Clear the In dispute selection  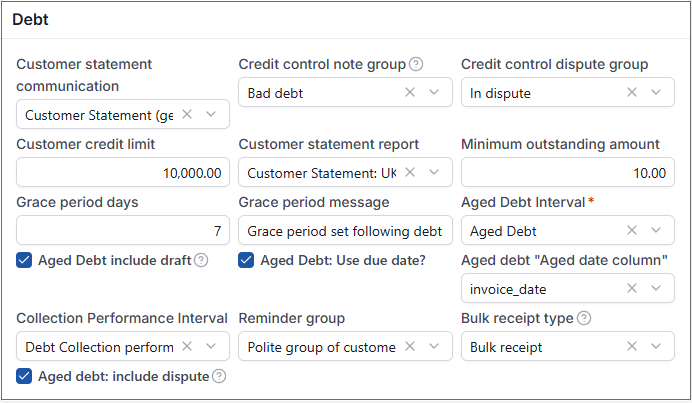point(632,92)
